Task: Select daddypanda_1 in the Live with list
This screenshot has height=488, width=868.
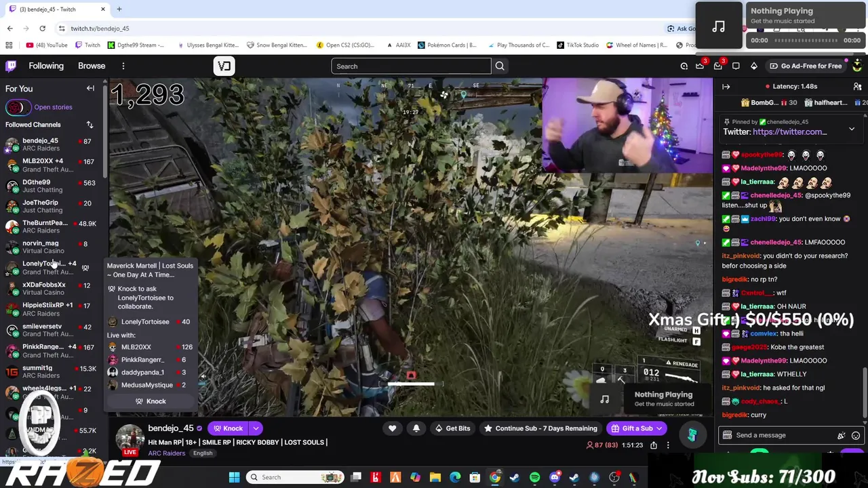Action: pyautogui.click(x=151, y=372)
